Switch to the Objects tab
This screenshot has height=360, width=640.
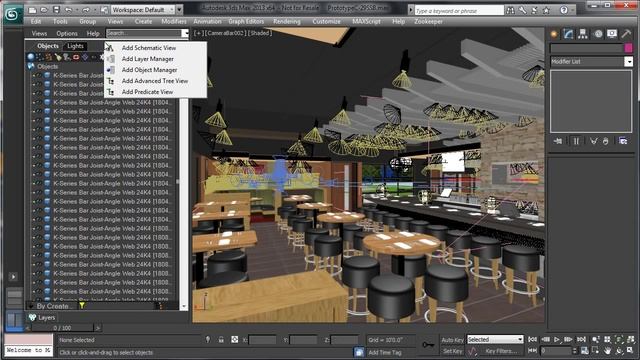(x=48, y=46)
